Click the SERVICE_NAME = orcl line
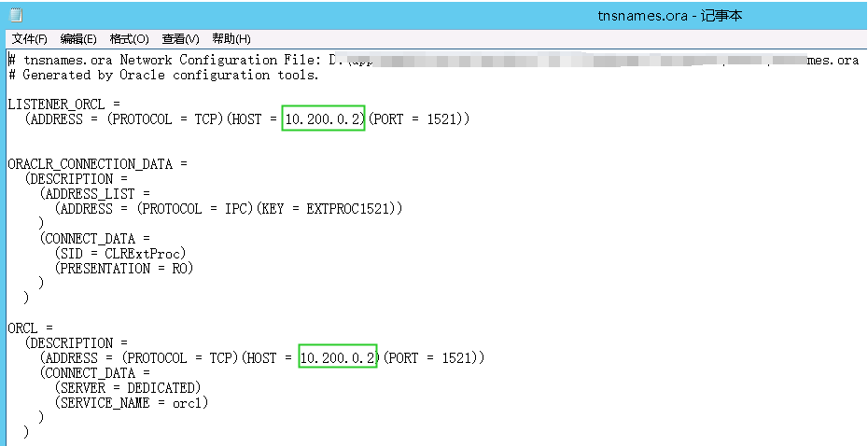The width and height of the screenshot is (868, 446). click(x=133, y=403)
